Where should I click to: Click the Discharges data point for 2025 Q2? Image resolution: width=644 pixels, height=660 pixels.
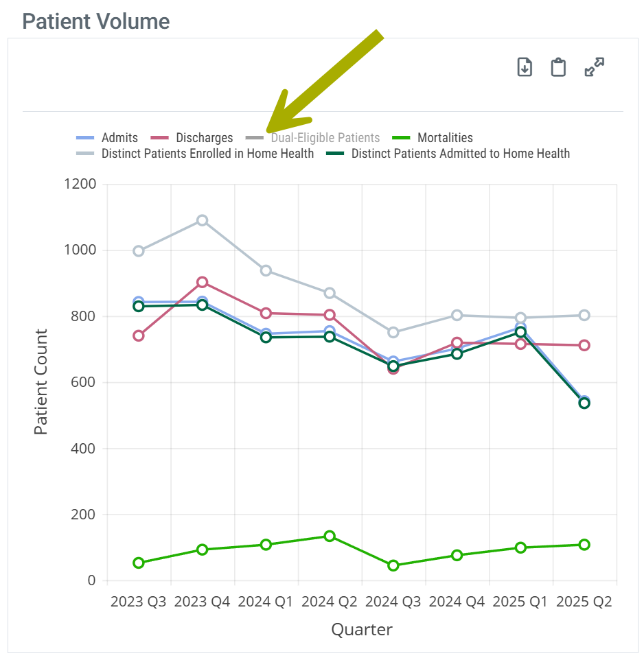coord(584,345)
